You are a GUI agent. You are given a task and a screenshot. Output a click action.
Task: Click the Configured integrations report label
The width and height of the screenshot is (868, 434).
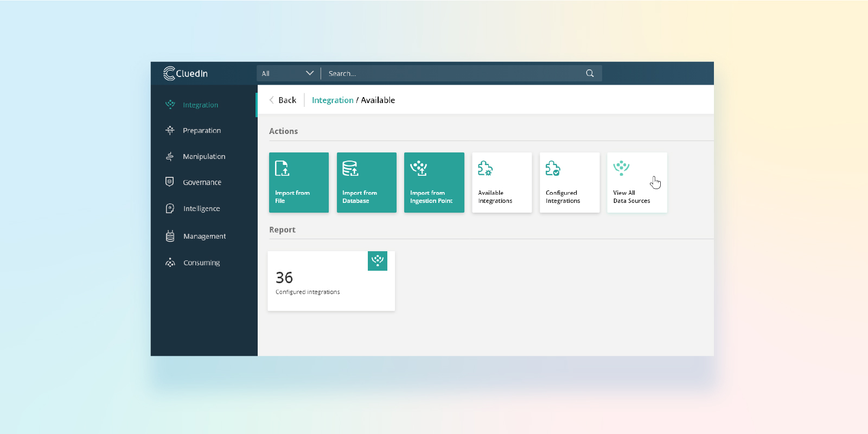coord(308,292)
